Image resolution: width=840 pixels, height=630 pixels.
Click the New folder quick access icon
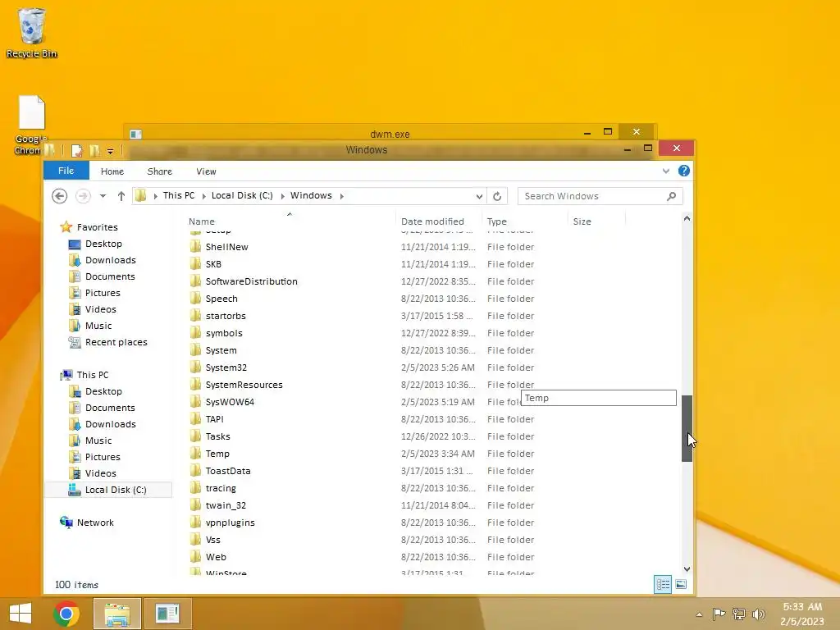pos(94,151)
